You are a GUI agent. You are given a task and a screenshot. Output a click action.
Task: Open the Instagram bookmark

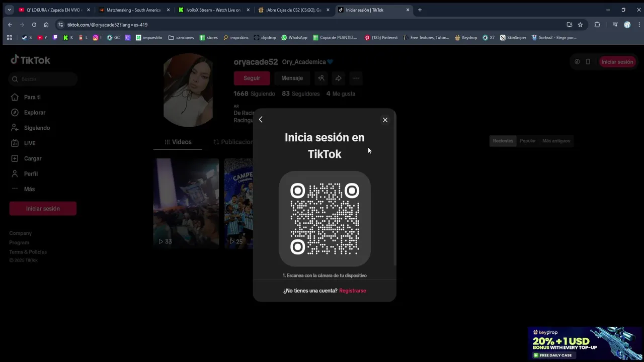click(x=97, y=37)
